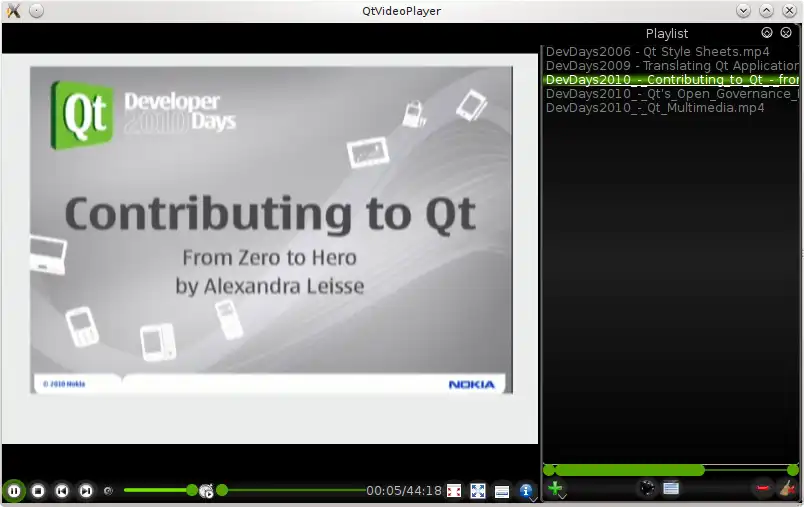804x507 pixels.
Task: Skip to the previous track
Action: 62,491
